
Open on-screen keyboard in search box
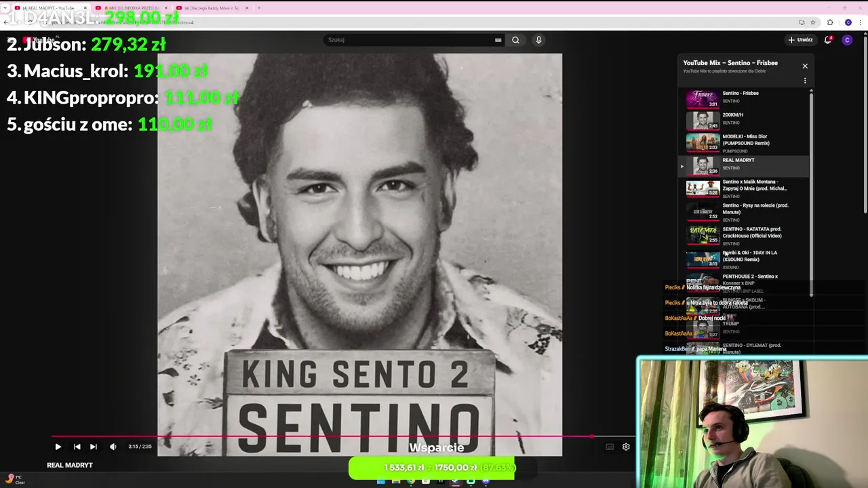(x=498, y=40)
